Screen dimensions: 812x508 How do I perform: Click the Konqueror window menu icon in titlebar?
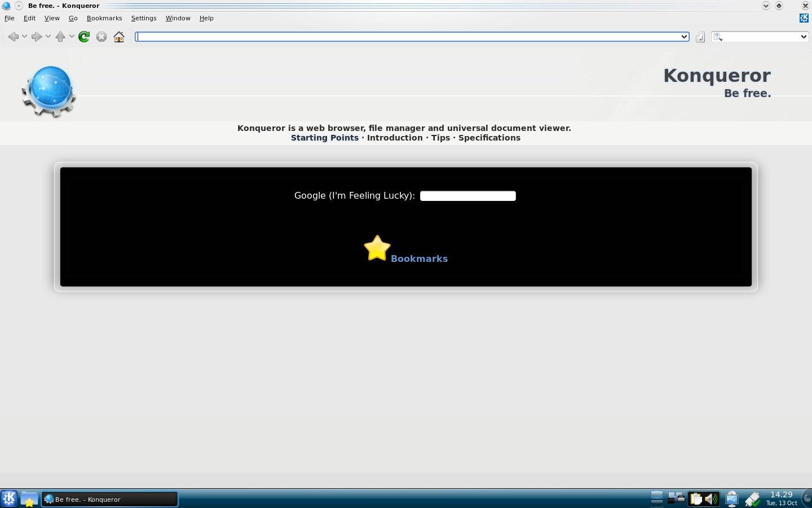coord(6,6)
